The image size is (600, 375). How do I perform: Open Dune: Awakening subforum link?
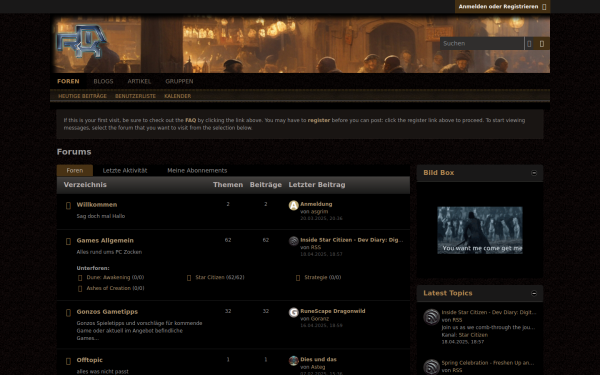coord(108,277)
